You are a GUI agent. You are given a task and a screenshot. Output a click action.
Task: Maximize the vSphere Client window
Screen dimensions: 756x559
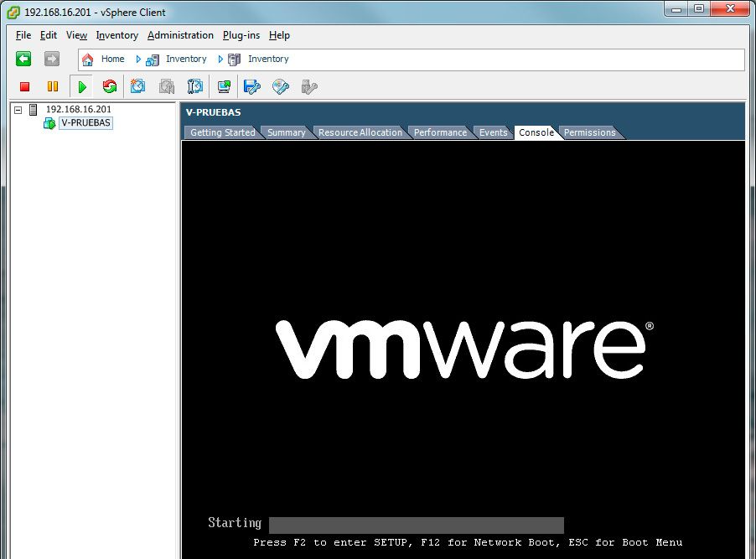coord(699,9)
